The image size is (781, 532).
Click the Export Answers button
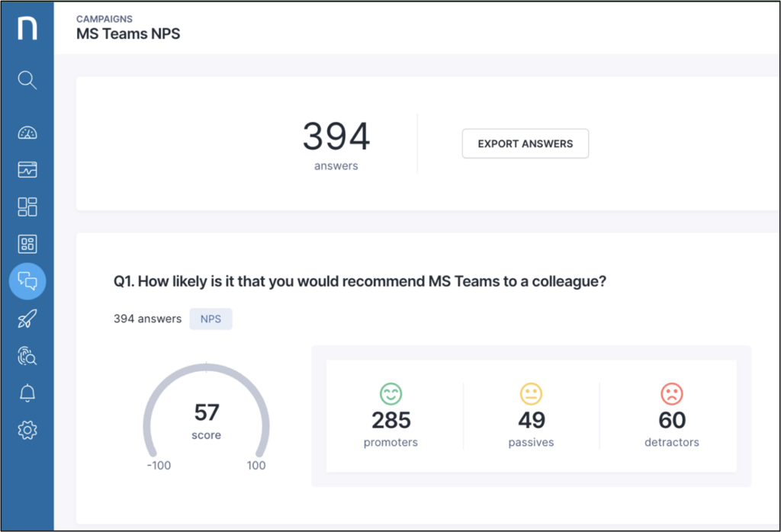pyautogui.click(x=525, y=143)
